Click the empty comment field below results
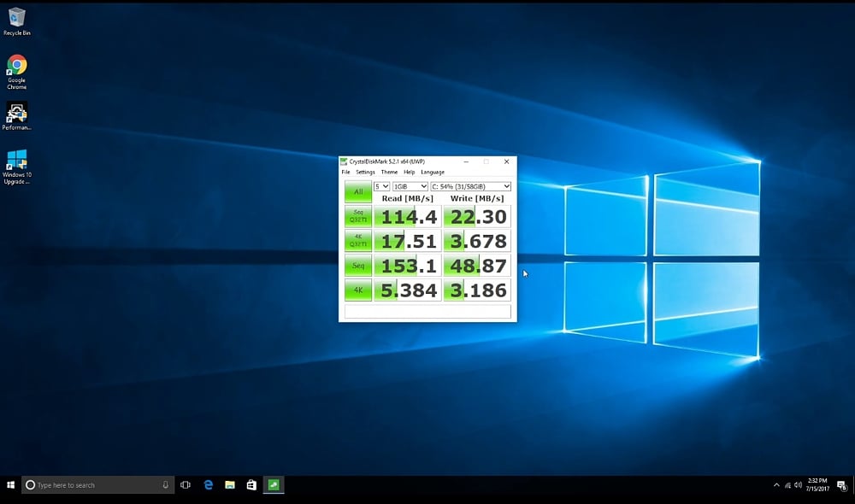Image resolution: width=855 pixels, height=504 pixels. coord(427,312)
